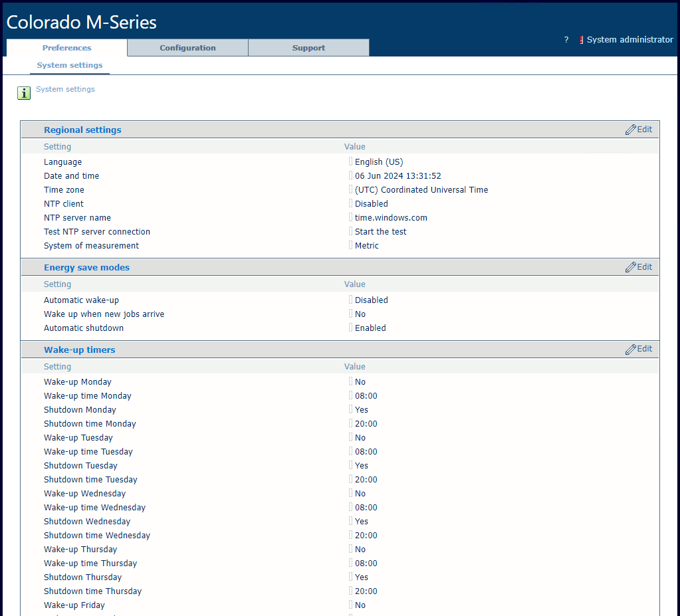Click the NTP client Disabled value

coord(371,204)
